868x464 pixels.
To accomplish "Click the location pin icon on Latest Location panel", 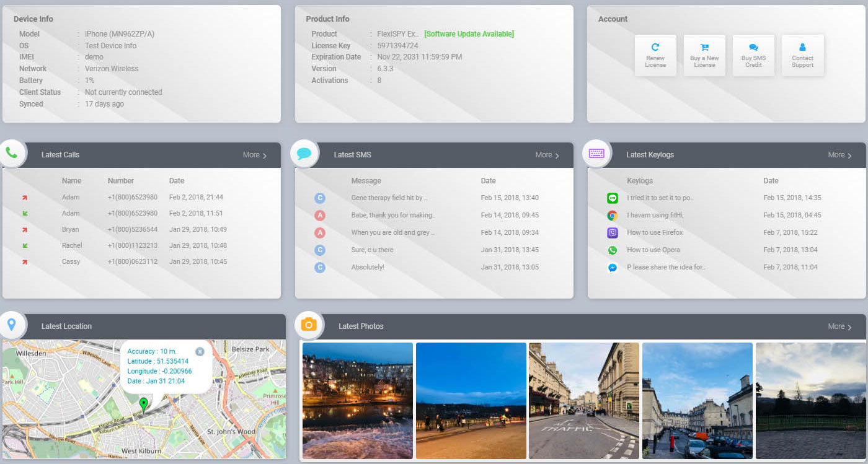I will point(13,325).
